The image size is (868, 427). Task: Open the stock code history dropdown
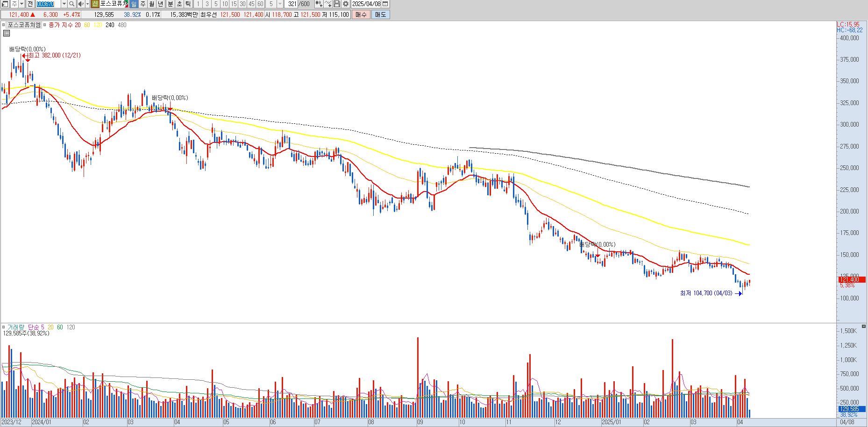coord(64,4)
